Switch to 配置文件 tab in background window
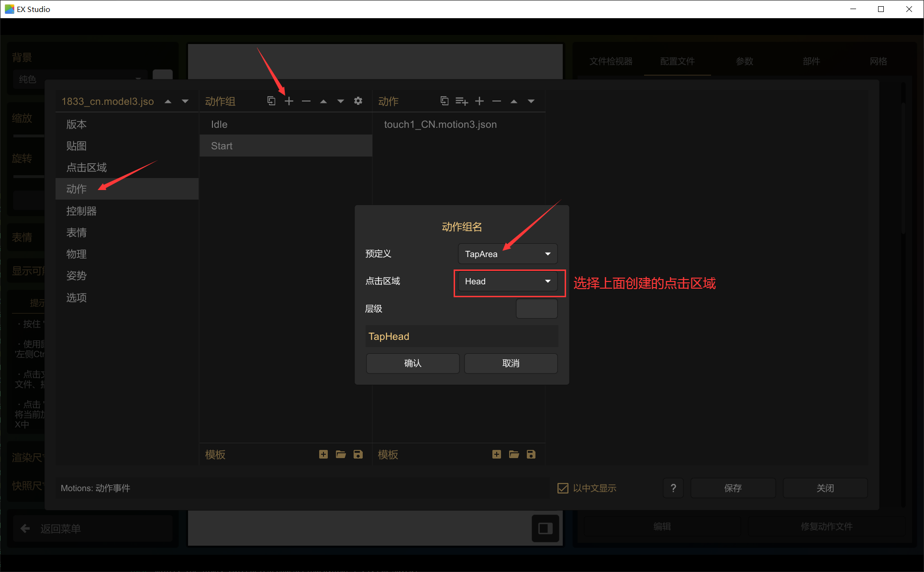The width and height of the screenshot is (924, 572). point(677,61)
